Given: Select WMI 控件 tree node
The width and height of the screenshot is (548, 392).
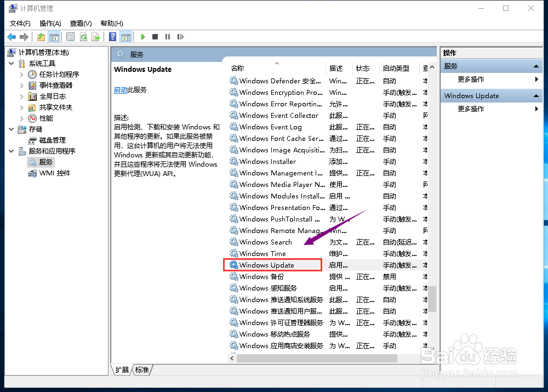Looking at the screenshot, I should pos(55,173).
